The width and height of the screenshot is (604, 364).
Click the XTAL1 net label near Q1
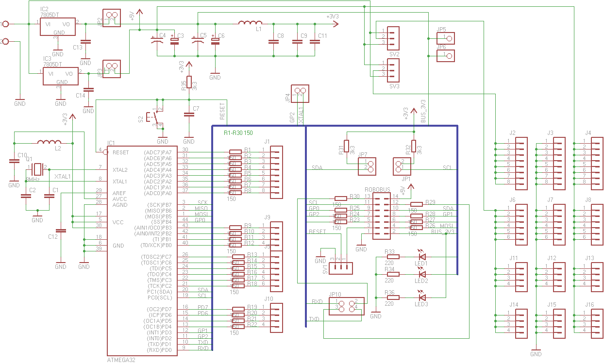pos(63,177)
